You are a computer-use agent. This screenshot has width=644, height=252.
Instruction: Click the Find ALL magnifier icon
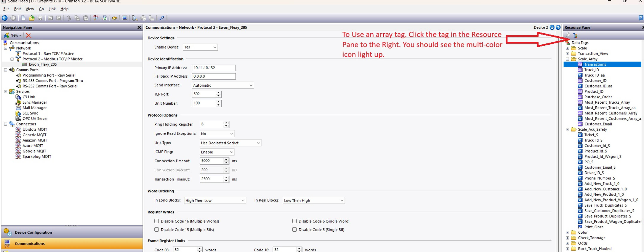96,18
